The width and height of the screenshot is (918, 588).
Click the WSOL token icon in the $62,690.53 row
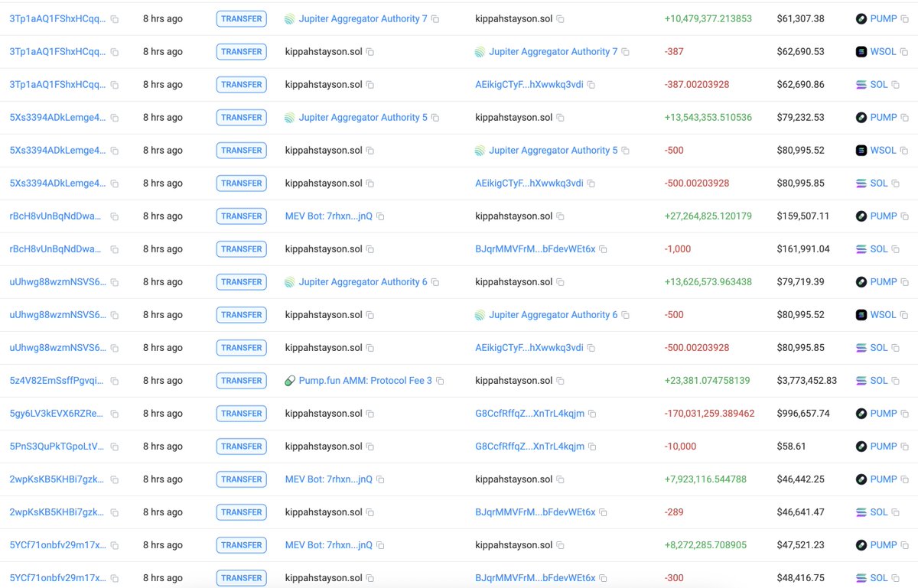pyautogui.click(x=861, y=52)
